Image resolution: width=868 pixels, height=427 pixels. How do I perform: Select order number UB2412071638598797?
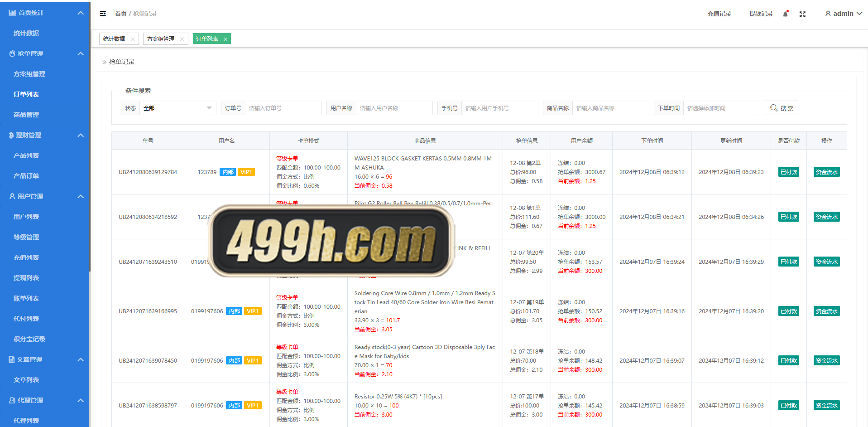point(148,405)
